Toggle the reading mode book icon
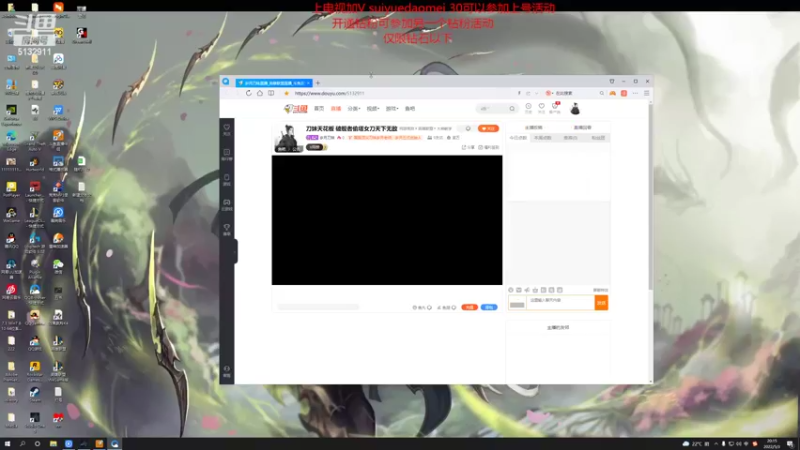The image size is (800, 450). tap(271, 93)
